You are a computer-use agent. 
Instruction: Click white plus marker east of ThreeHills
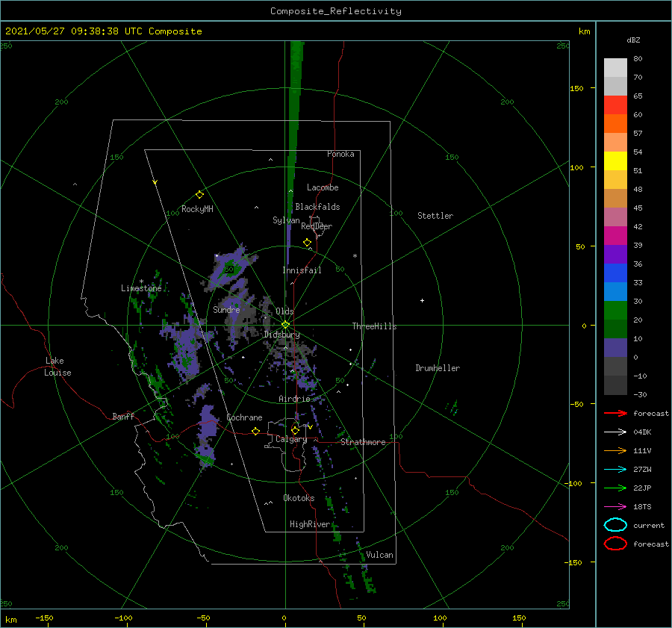[422, 300]
